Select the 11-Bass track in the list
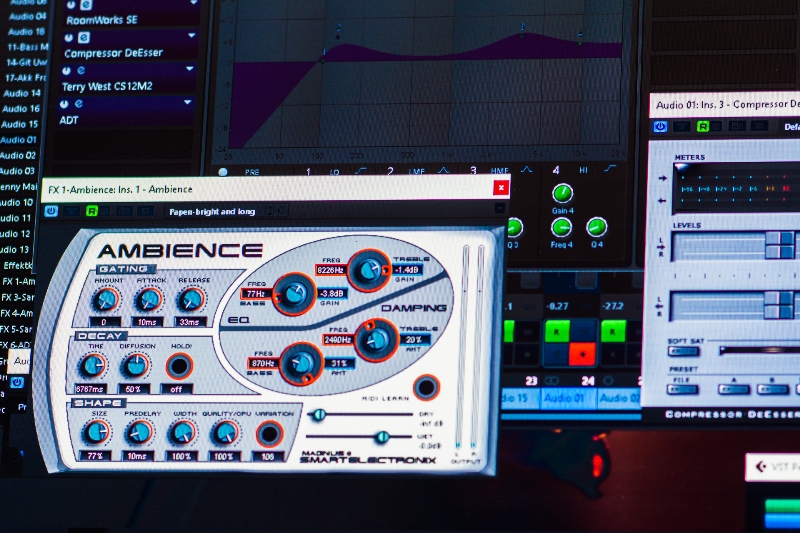The width and height of the screenshot is (800, 533). click(28, 47)
